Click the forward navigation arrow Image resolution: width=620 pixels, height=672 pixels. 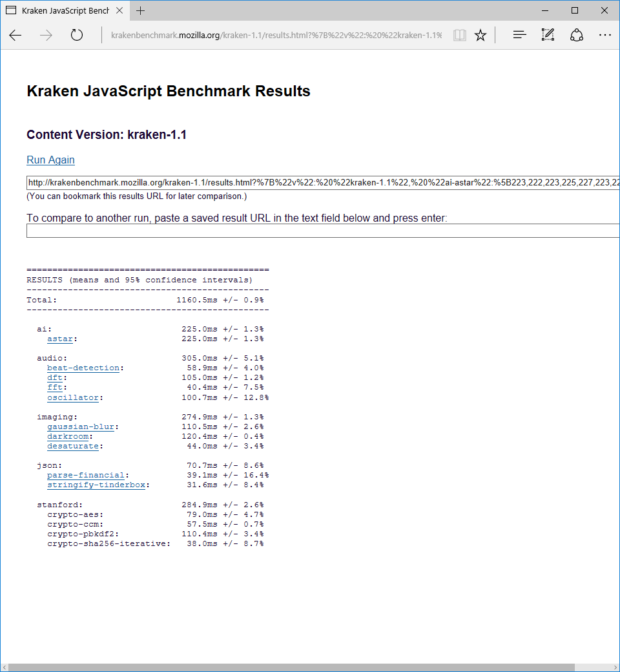pyautogui.click(x=46, y=35)
